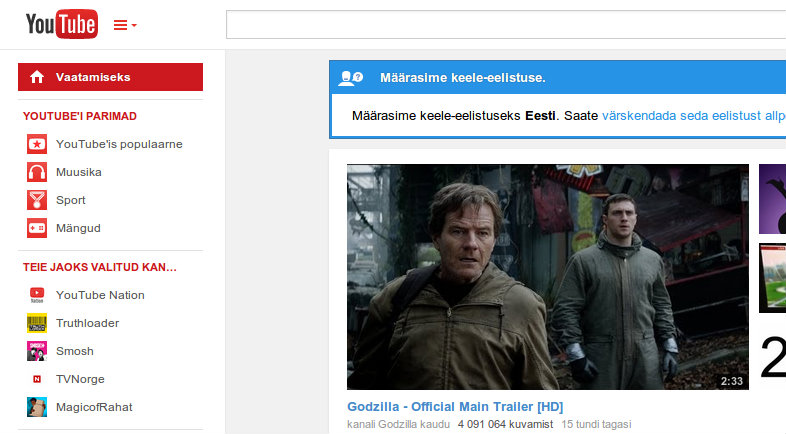
Task: Click the star icon for YouTube'is populaarne
Action: pyautogui.click(x=37, y=144)
